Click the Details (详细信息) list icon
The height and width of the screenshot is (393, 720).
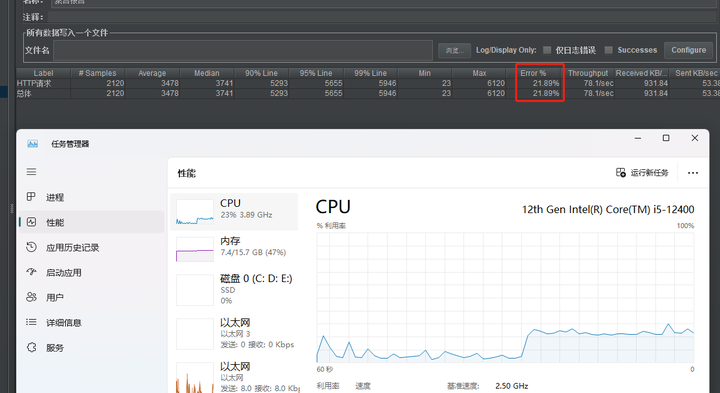(x=31, y=322)
